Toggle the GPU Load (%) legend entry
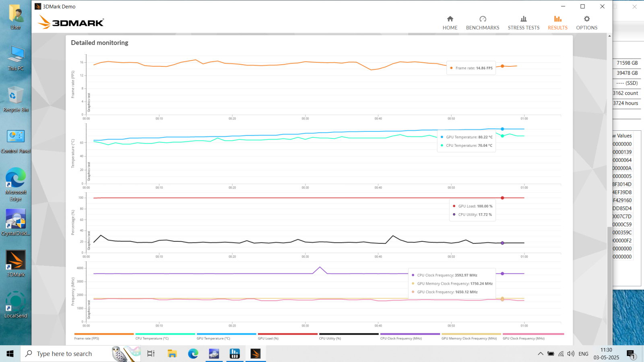This screenshot has width=644, height=362. click(287, 336)
